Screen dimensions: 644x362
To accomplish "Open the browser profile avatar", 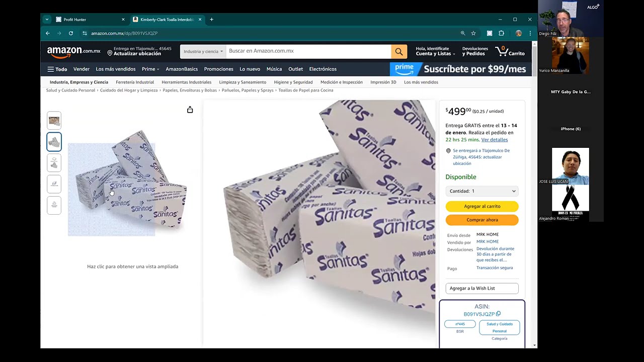I will [x=519, y=33].
